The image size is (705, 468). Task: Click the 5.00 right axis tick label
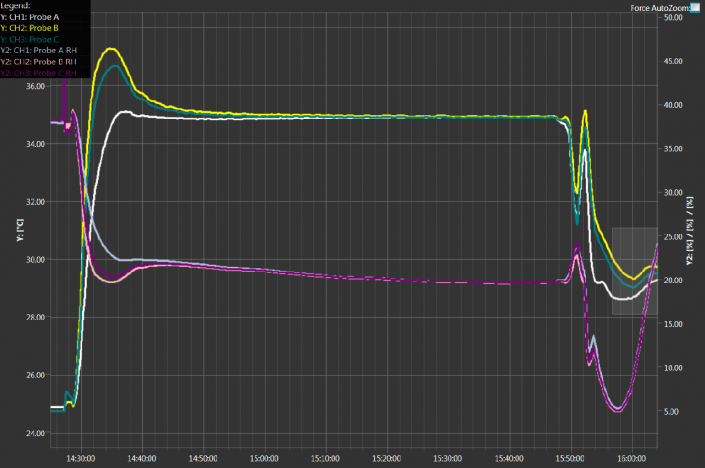pyautogui.click(x=673, y=411)
